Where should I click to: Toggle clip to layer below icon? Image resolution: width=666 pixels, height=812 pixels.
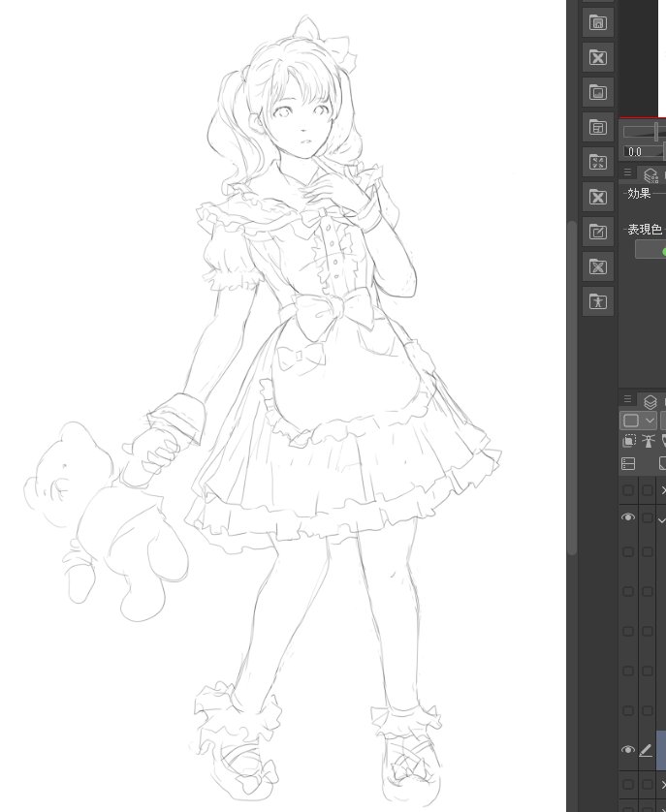coord(629,441)
